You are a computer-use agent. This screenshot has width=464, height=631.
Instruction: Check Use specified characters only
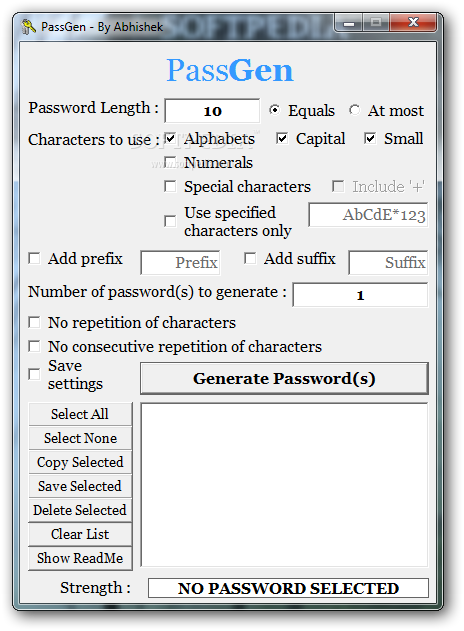[170, 221]
